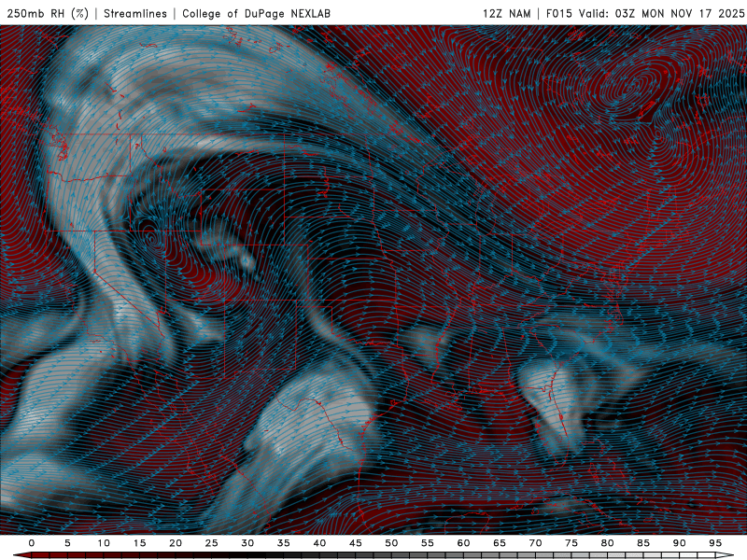The image size is (747, 560).
Task: Click the "5" label on the color scale
Action: click(67, 543)
